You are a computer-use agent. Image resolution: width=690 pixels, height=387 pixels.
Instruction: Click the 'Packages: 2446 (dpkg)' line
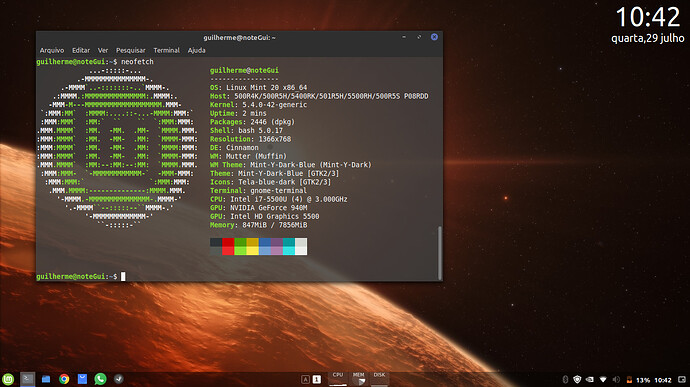252,122
